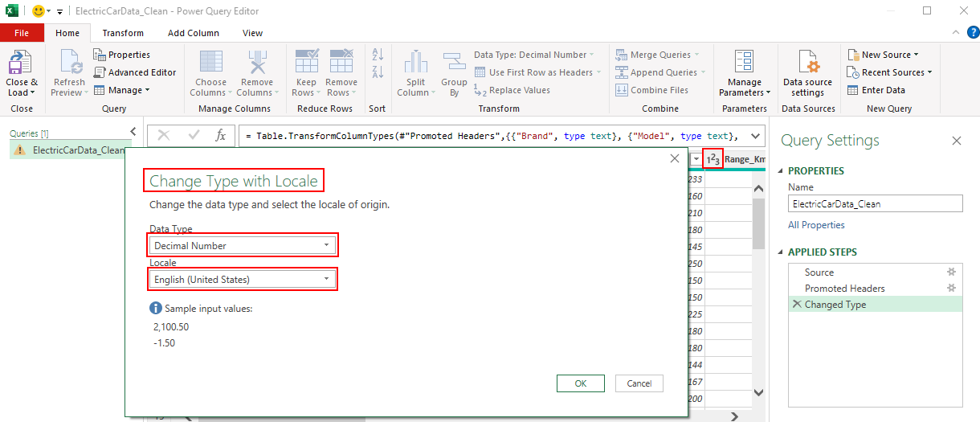Expand the Data Type dropdown in dialog

[x=243, y=245]
